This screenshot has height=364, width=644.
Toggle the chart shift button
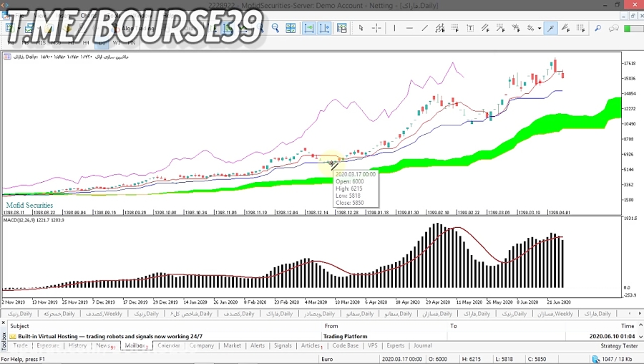[325, 29]
